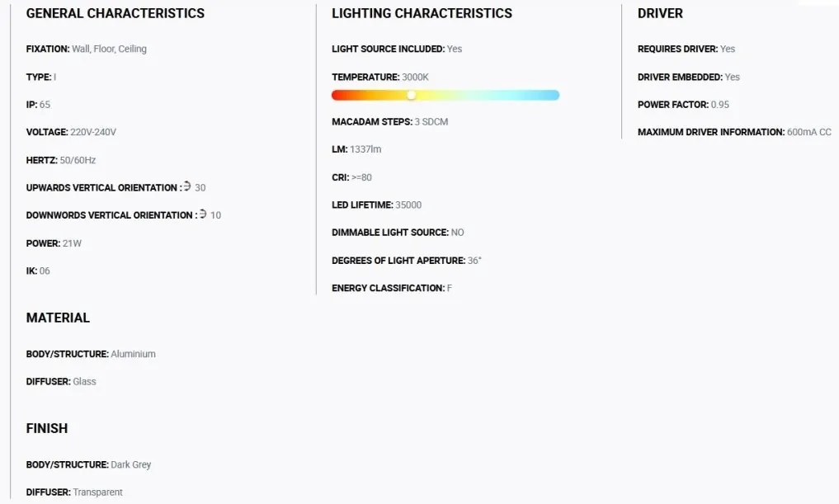Click the driver embedded value Yes
This screenshot has height=504, width=839.
tap(732, 77)
